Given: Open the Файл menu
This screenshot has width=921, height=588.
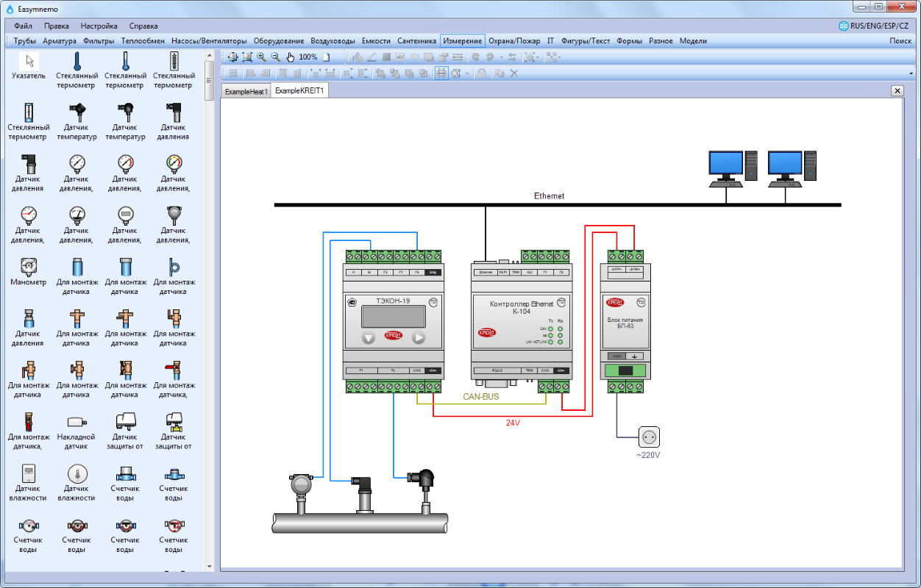Looking at the screenshot, I should 23,26.
